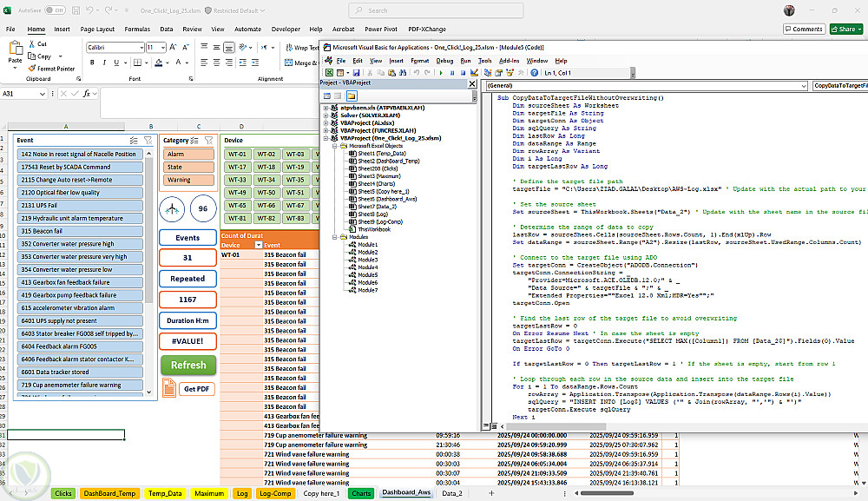Open the Debug menu in VBA editor
The height and width of the screenshot is (501, 868).
tap(444, 61)
